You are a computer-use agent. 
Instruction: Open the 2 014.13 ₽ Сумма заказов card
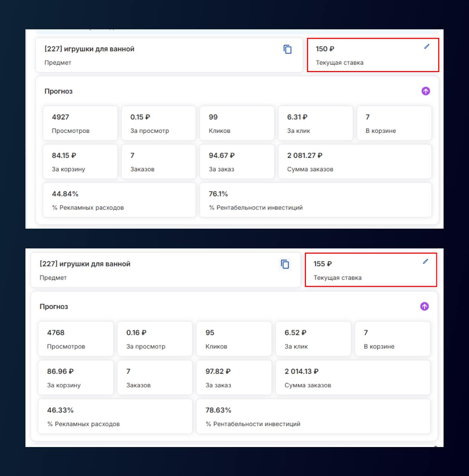pos(352,378)
